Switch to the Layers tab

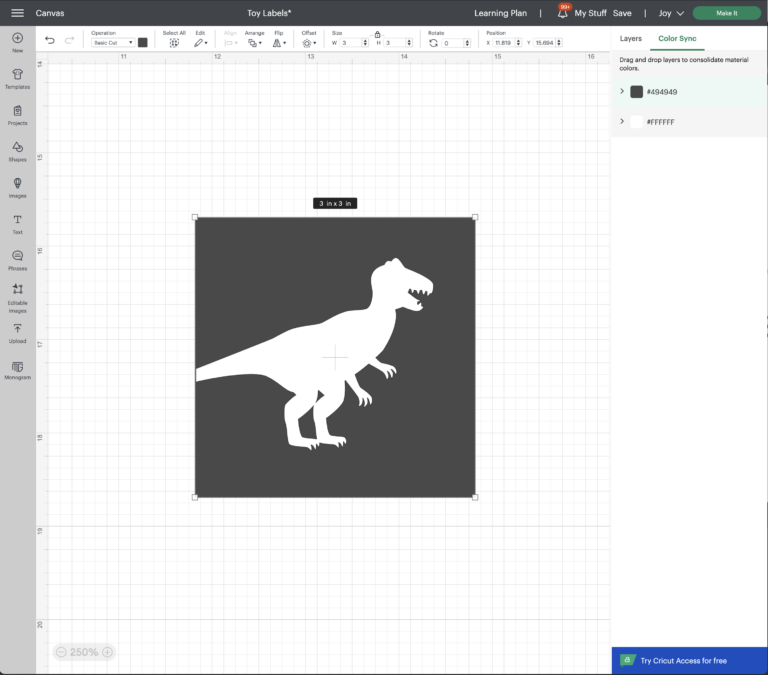point(630,38)
